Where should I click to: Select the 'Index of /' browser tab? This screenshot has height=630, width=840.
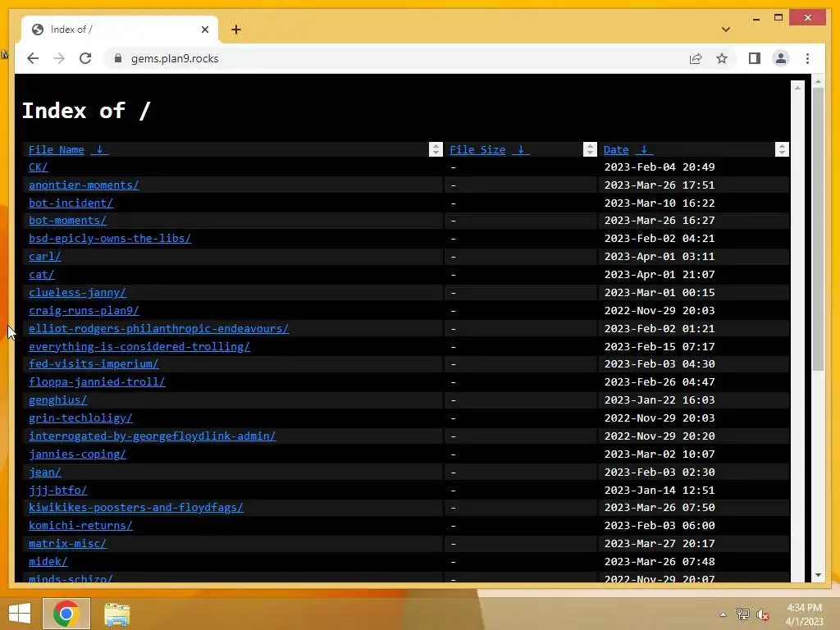(x=120, y=30)
